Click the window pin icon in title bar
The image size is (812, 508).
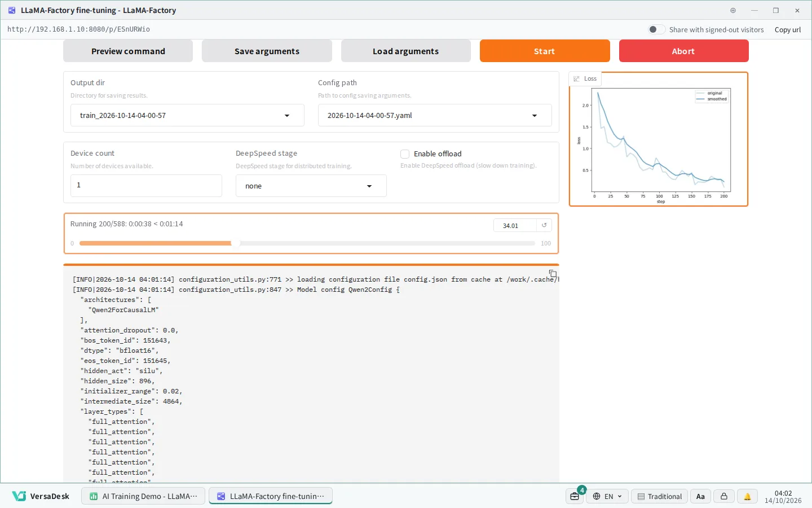point(733,10)
